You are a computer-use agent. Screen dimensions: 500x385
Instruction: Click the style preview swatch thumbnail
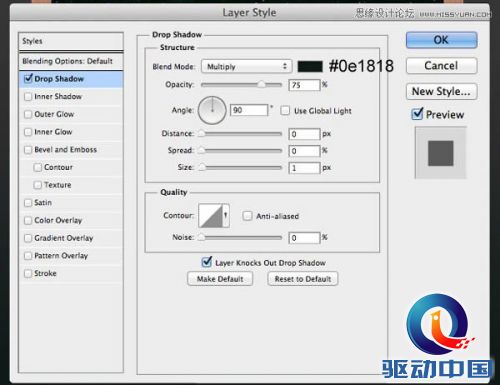click(x=441, y=153)
